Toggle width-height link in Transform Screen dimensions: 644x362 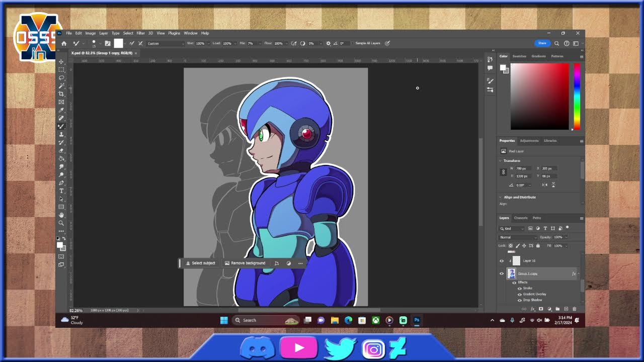[503, 172]
